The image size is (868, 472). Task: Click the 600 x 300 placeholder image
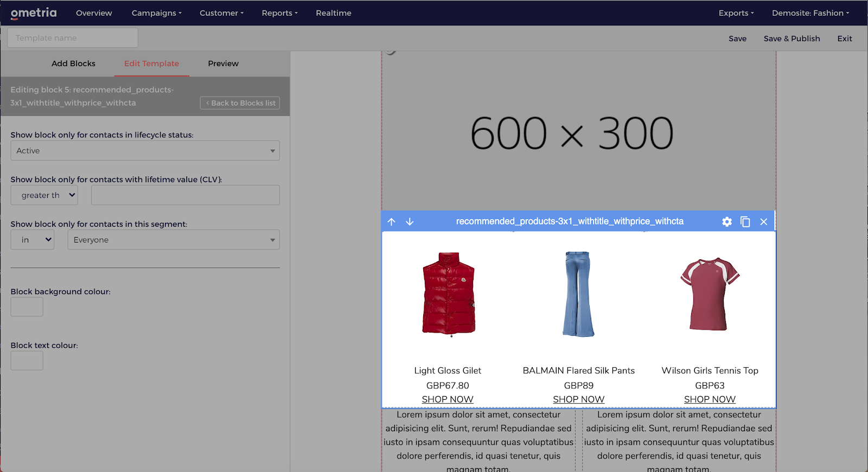tap(579, 131)
